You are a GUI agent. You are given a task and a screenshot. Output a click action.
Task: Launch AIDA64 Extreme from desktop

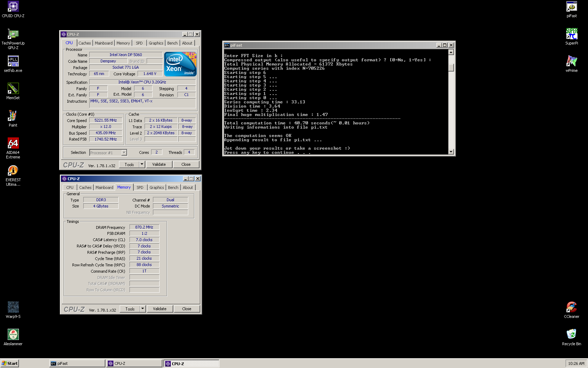[x=13, y=148]
